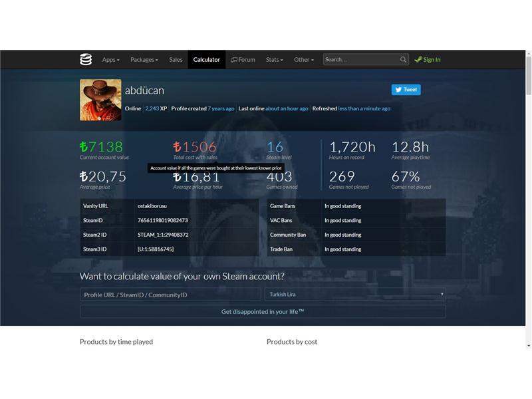Click the page vertical scrollbar

tap(529, 76)
